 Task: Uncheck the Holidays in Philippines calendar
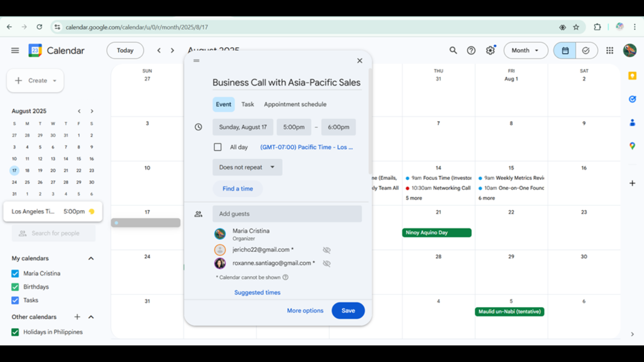click(15, 332)
